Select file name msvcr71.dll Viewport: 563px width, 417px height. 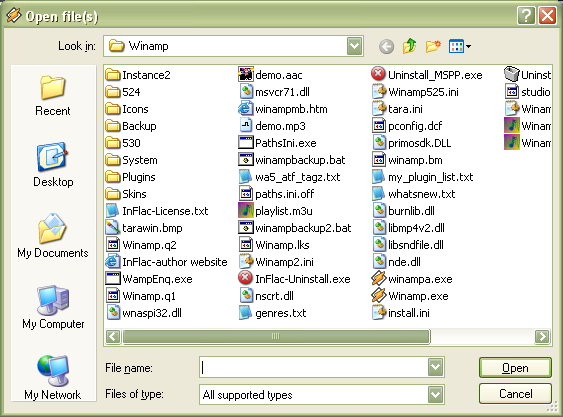coord(282,92)
